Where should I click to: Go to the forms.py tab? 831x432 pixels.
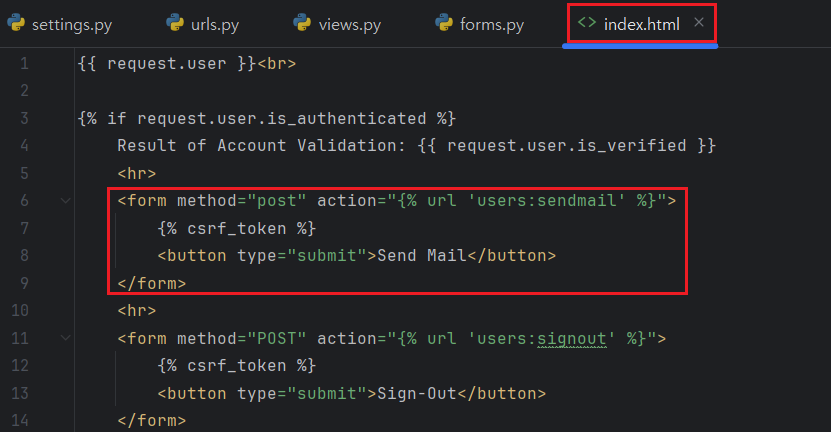coord(492,23)
